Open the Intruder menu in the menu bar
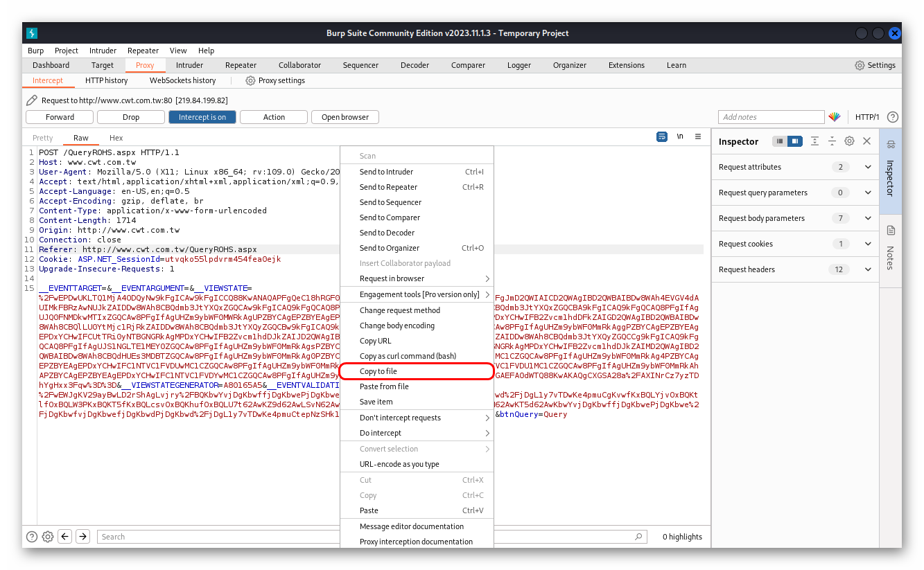 [103, 51]
